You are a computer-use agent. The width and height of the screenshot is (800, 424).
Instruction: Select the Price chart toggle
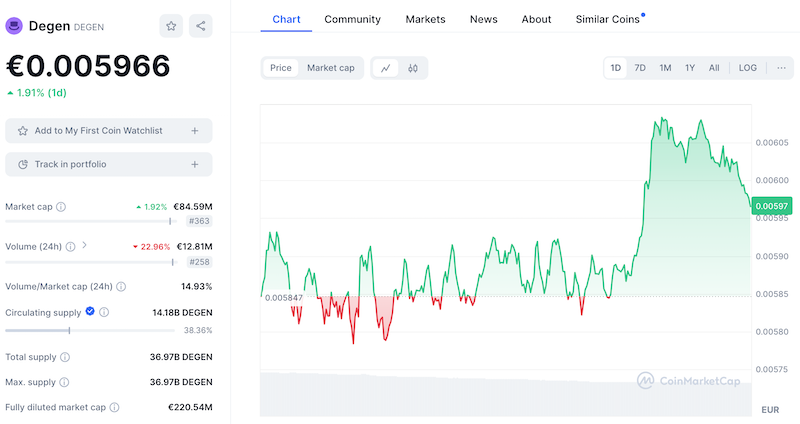tap(281, 68)
